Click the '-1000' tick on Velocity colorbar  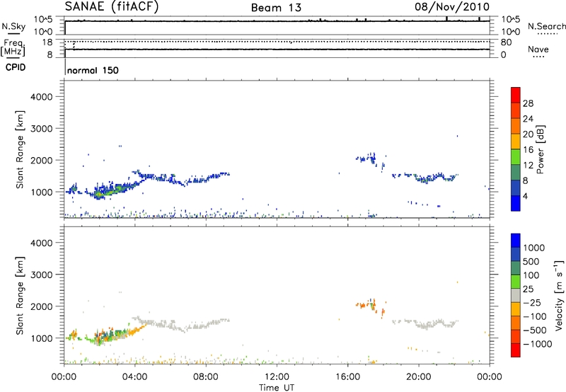pyautogui.click(x=537, y=344)
